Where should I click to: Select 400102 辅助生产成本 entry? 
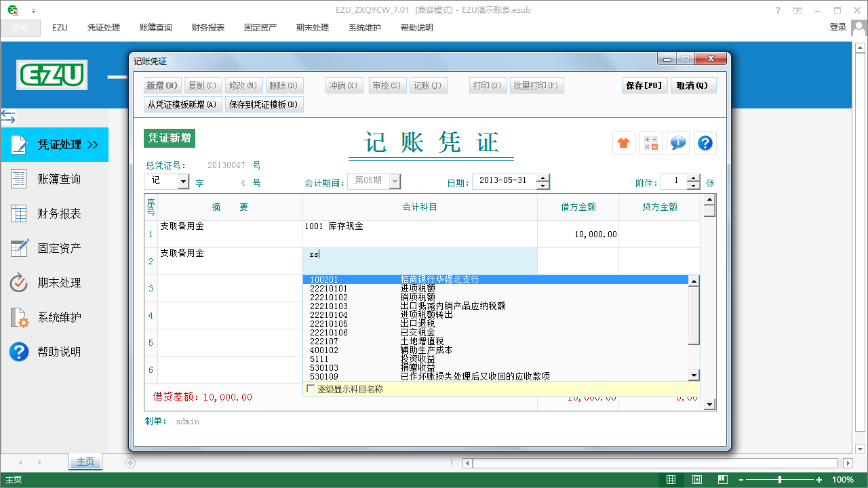[495, 350]
